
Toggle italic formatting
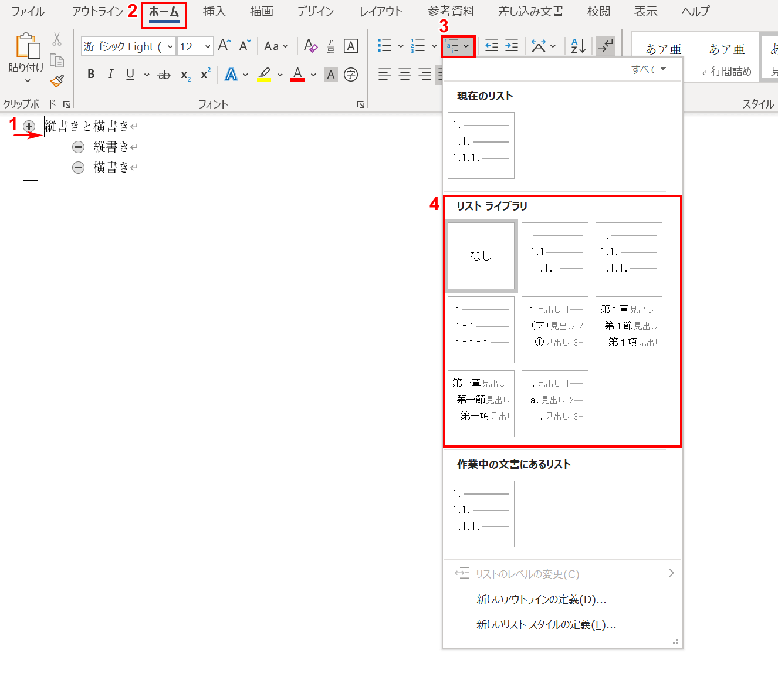pos(110,75)
